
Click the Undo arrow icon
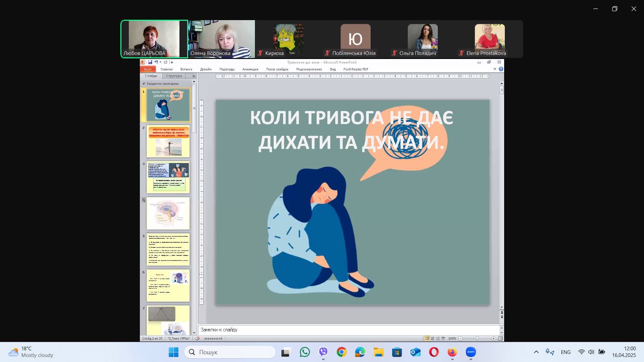[156, 62]
